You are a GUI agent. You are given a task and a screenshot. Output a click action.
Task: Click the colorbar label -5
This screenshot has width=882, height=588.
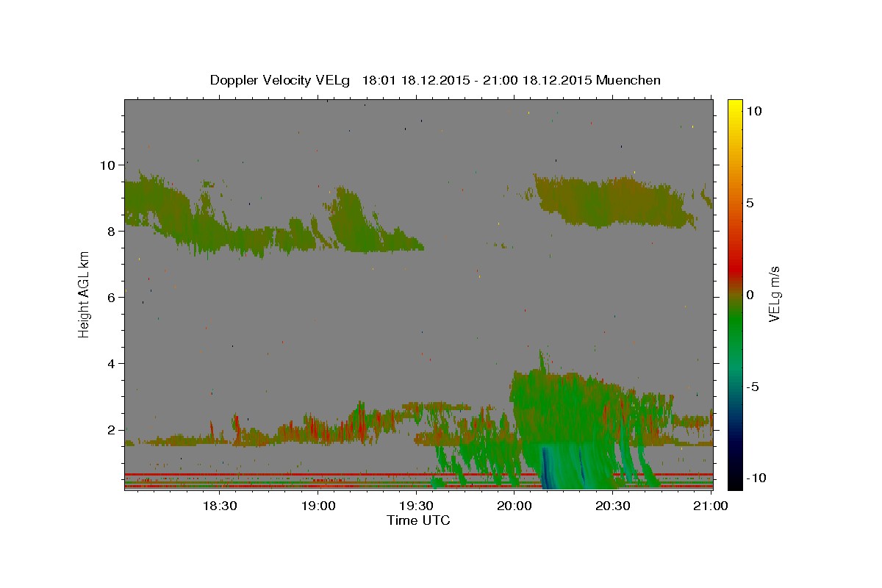pyautogui.click(x=753, y=387)
